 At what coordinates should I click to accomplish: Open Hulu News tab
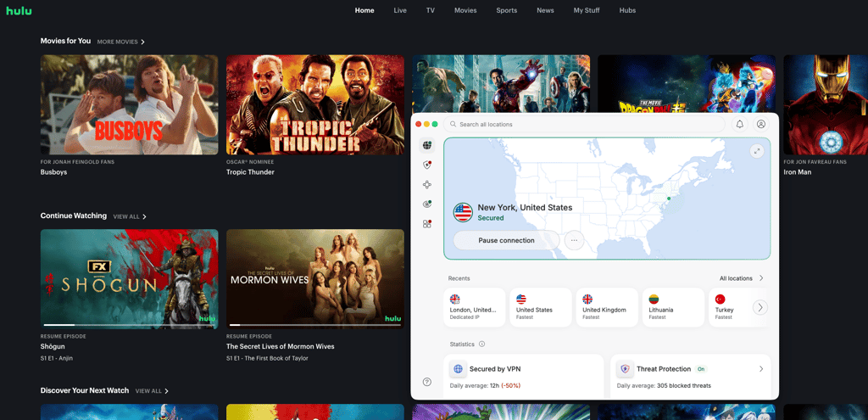545,10
